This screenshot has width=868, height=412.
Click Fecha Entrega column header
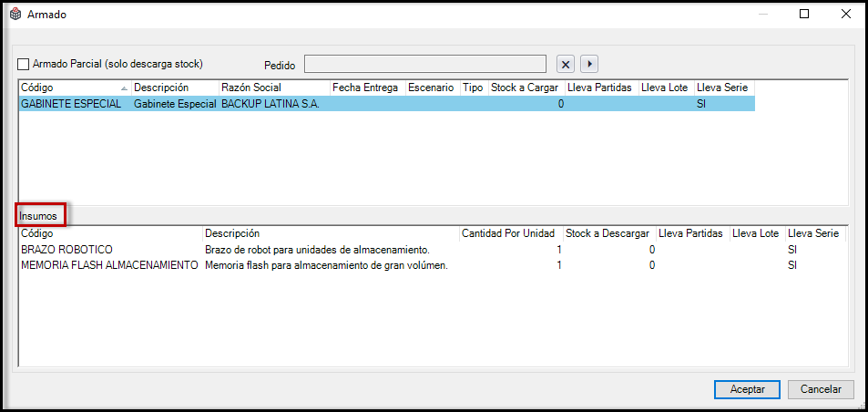tap(368, 88)
